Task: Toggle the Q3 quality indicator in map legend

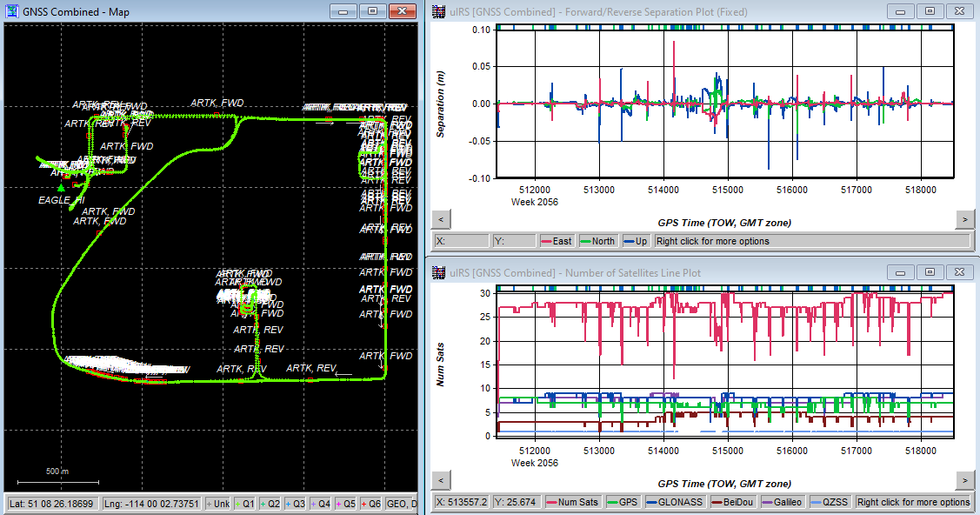Action: pos(296,503)
